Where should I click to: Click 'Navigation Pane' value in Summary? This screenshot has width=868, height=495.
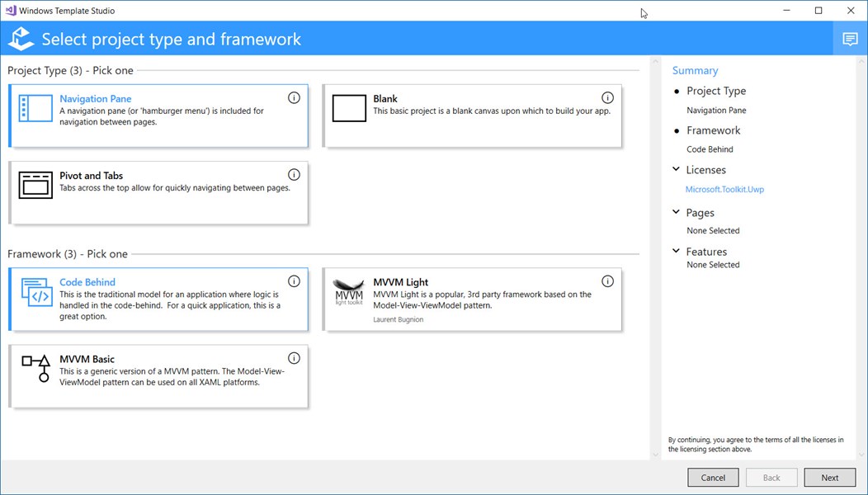716,111
